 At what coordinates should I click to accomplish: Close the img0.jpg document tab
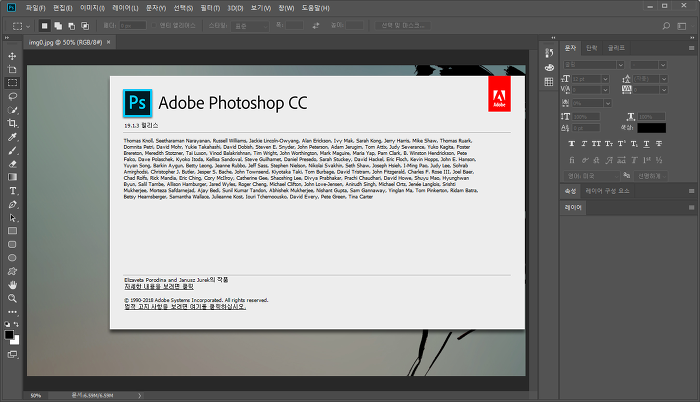click(108, 42)
